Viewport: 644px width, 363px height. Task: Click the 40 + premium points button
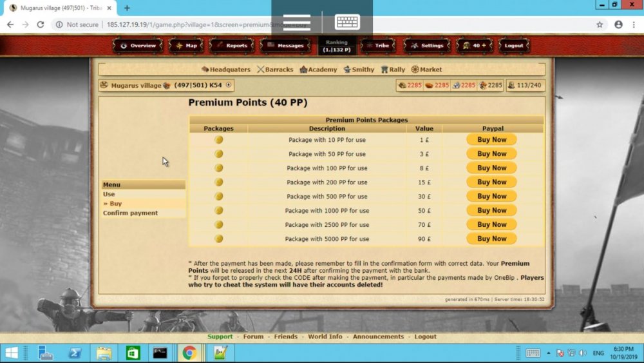475,46
